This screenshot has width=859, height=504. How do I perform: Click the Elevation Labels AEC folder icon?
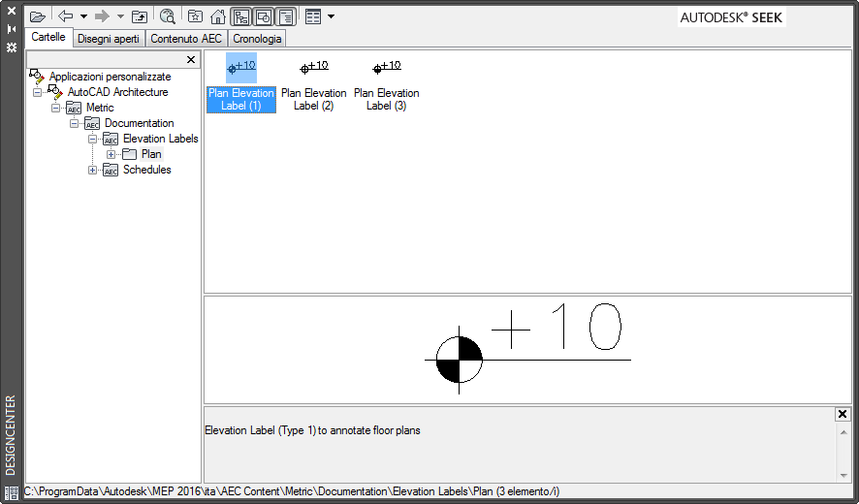[x=111, y=139]
